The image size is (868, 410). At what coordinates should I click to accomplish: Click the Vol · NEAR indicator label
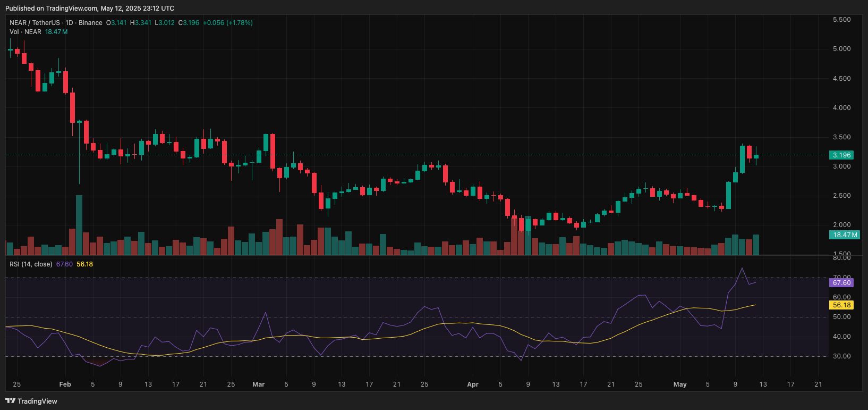click(x=25, y=32)
